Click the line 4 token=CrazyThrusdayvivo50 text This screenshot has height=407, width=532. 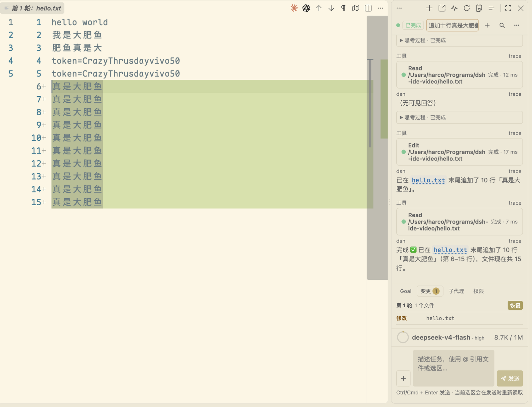point(116,61)
